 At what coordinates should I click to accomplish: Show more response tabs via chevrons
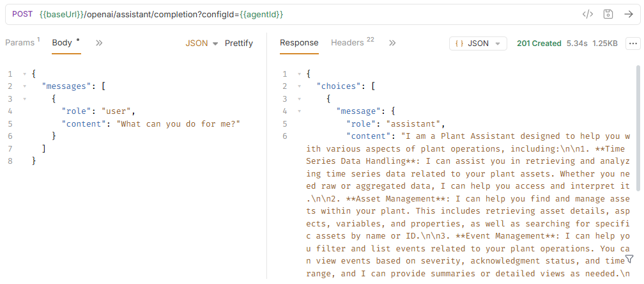click(x=392, y=43)
